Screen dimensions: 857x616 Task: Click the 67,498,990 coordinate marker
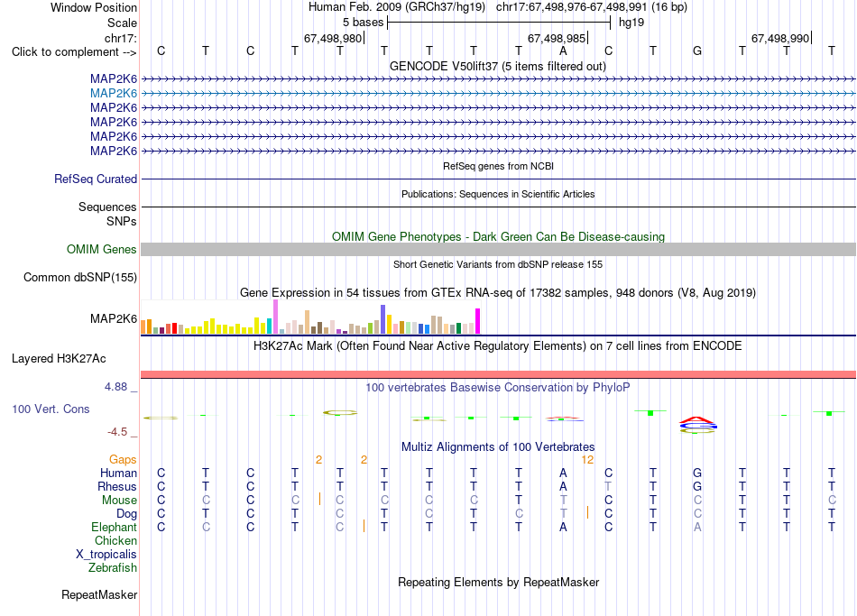(x=780, y=38)
